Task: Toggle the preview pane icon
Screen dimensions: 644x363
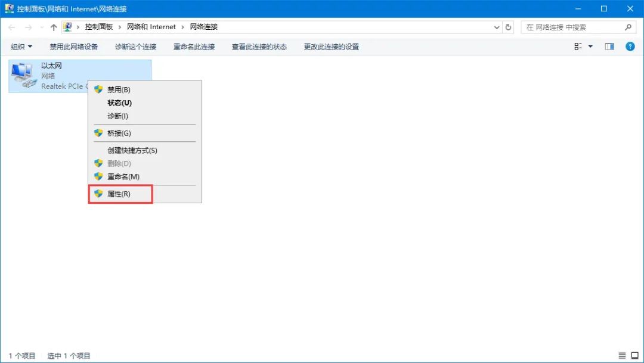Action: tap(609, 46)
